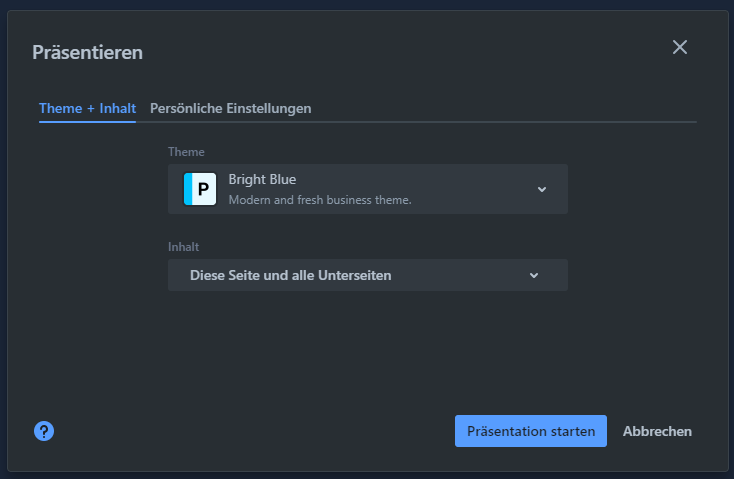Open help via the question mark icon
This screenshot has width=734, height=479.
(44, 431)
